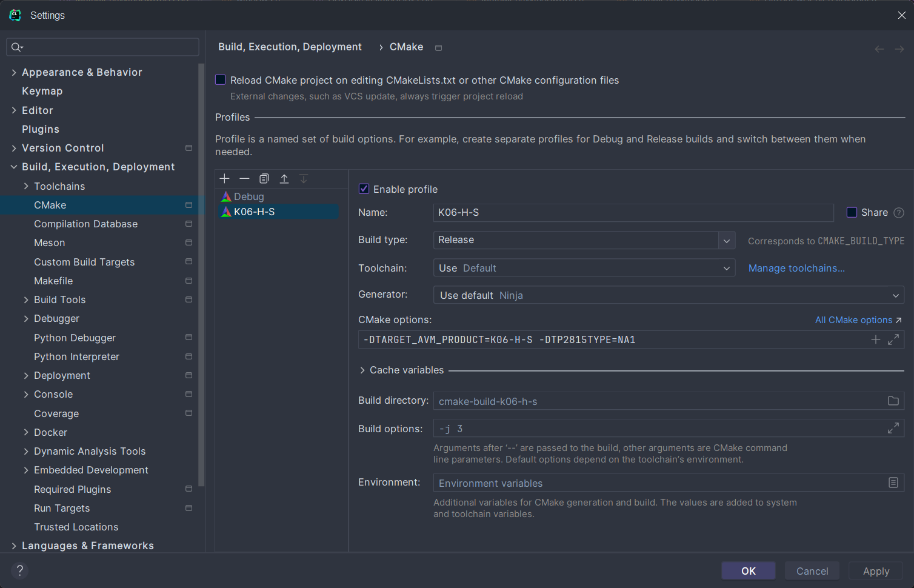This screenshot has height=588, width=914.
Task: Uncheck the Enable profile checkbox
Action: coord(364,189)
